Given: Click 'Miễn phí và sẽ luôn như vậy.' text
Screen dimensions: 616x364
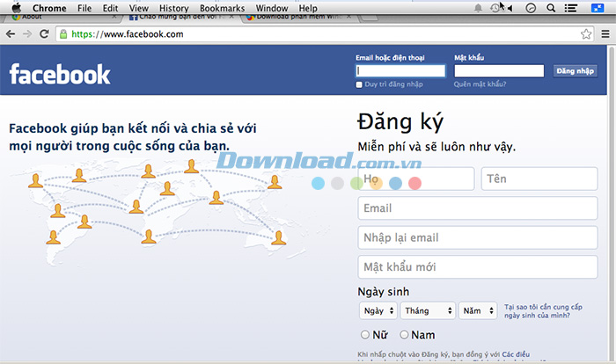Looking at the screenshot, I should click(x=436, y=147).
